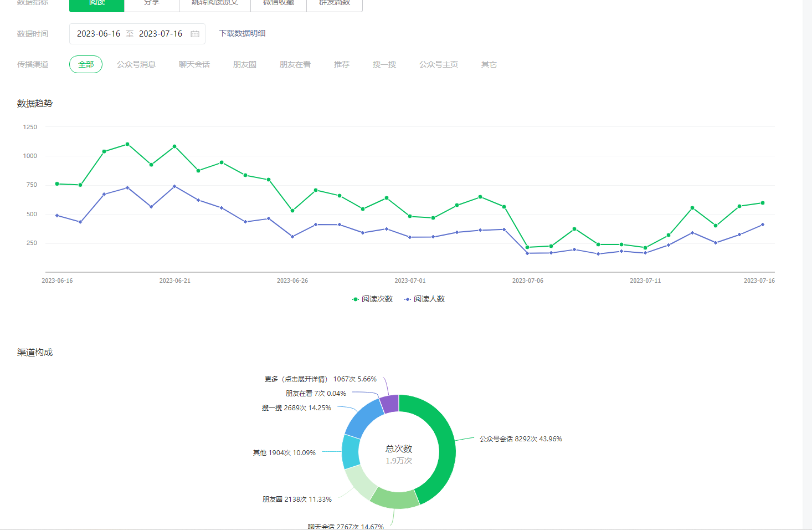Click the 阅读次数 peak data point near 1100
This screenshot has width=812, height=530.
(127, 144)
